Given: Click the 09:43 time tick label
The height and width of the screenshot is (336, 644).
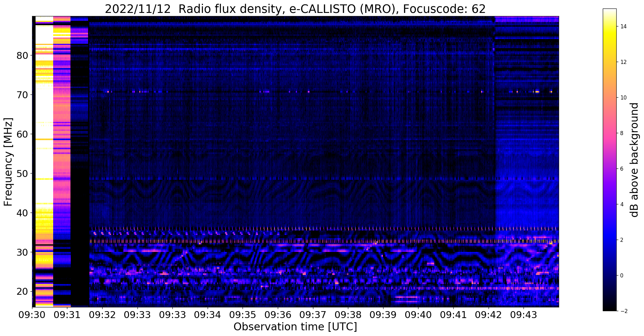Looking at the screenshot, I should coord(524,314).
